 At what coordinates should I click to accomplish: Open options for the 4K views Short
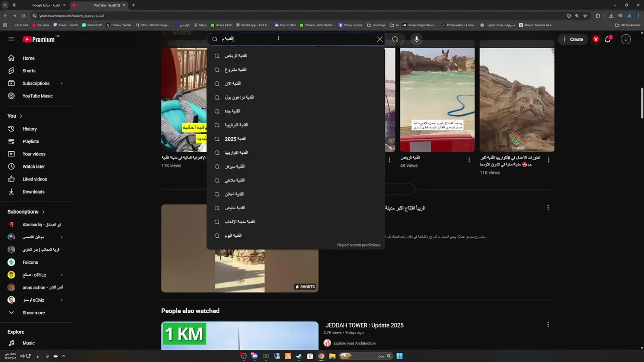click(x=469, y=160)
